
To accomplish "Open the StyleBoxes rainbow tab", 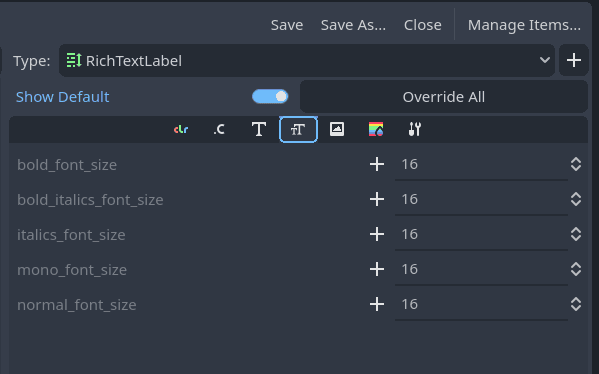I will [376, 130].
